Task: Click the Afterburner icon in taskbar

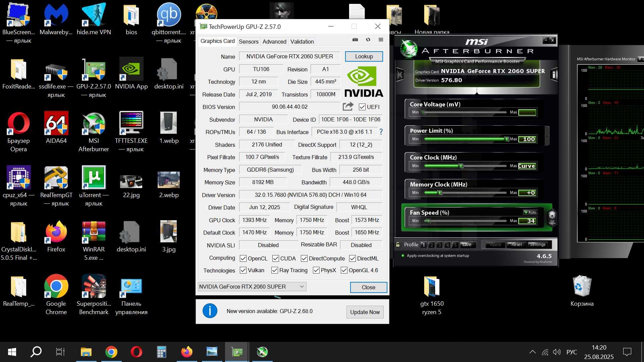Action: coord(262,352)
